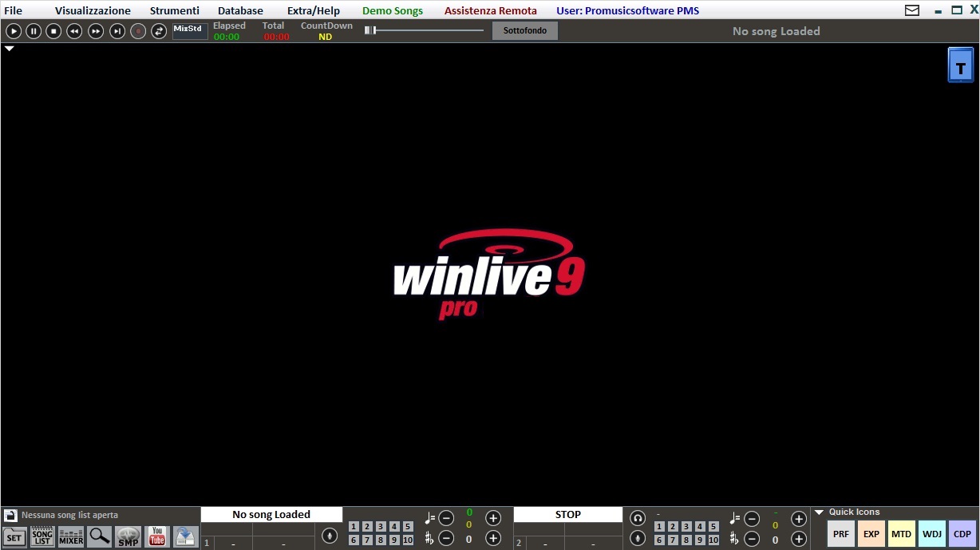The image size is (980, 550).
Task: Click Nessuna song list aperta text
Action: point(69,516)
